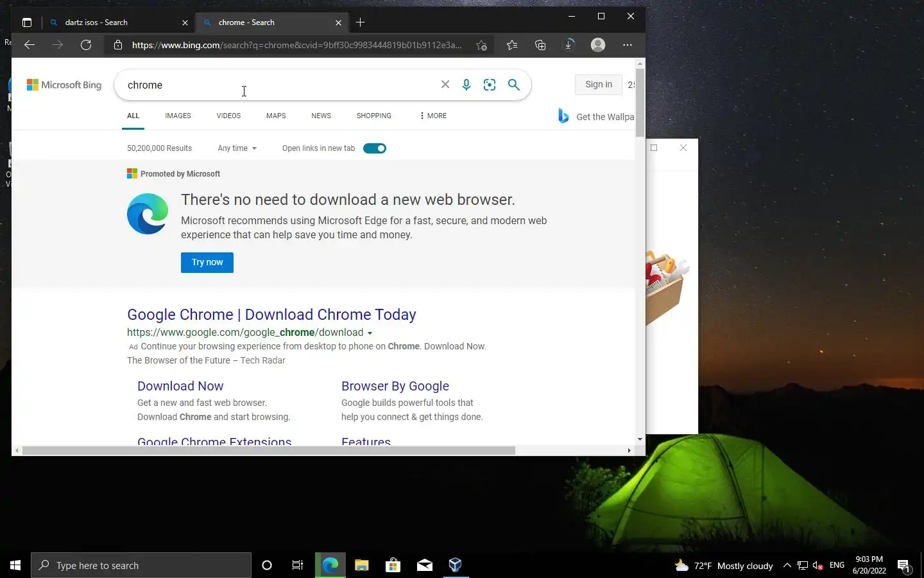This screenshot has width=924, height=578.
Task: Go to Microsoft Bing home logo
Action: tap(64, 85)
